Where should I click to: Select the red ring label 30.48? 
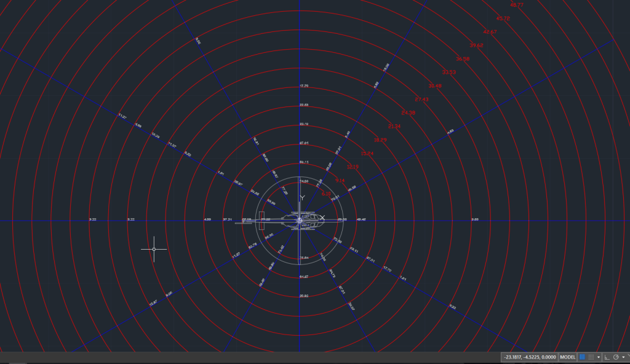pos(435,86)
